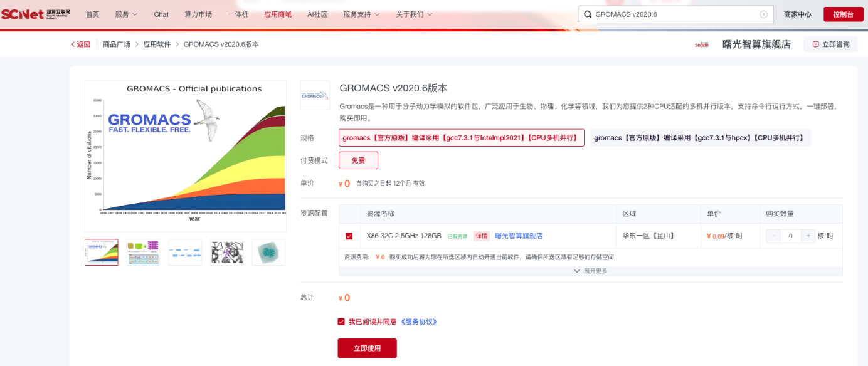Expand more resources with 展开更多
Viewport: 868px width, 366px height.
click(x=590, y=271)
